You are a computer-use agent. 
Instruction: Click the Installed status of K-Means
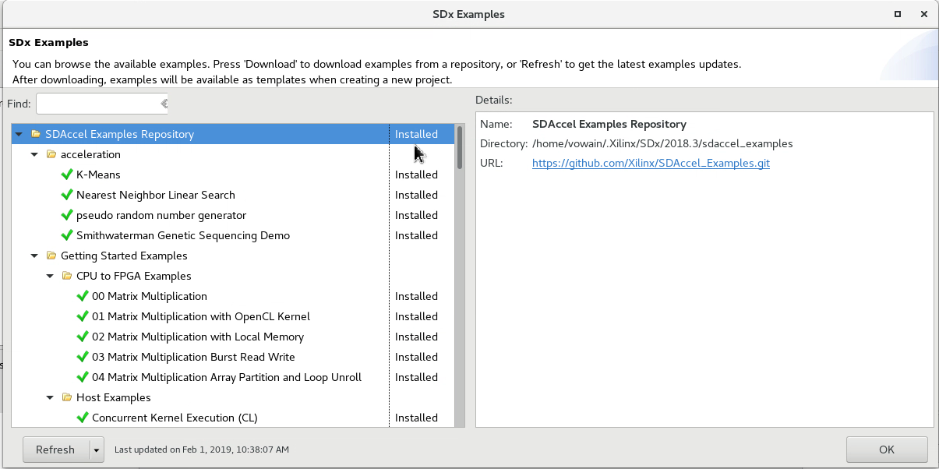tap(416, 175)
